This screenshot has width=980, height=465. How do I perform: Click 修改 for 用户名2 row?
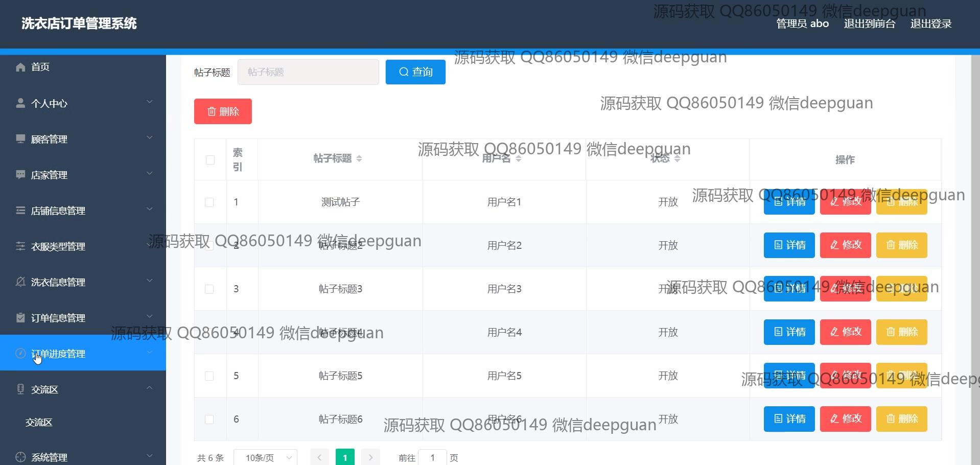pyautogui.click(x=845, y=245)
